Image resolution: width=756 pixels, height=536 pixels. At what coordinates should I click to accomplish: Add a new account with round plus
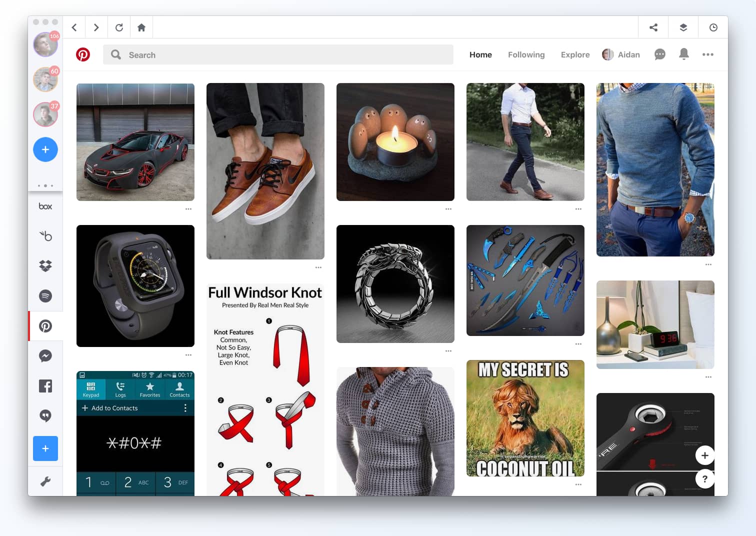tap(45, 149)
